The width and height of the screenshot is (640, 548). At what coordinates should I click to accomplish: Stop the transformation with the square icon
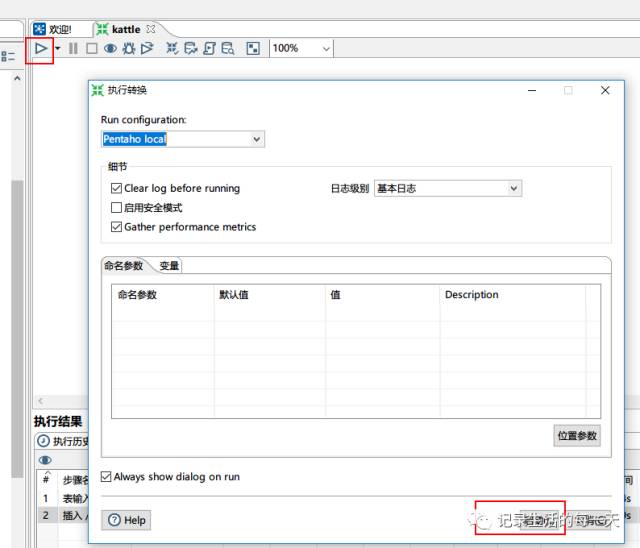[x=92, y=49]
